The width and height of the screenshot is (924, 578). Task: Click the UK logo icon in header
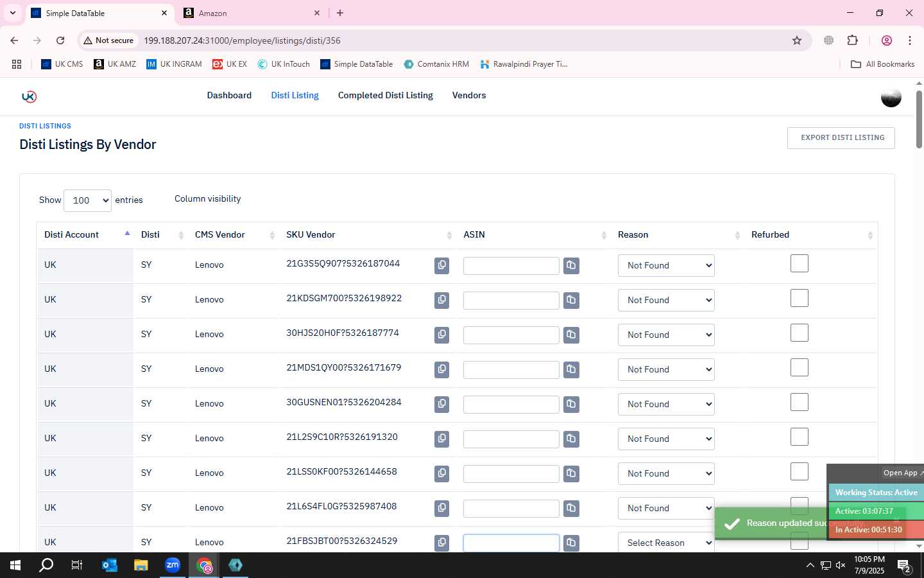pyautogui.click(x=29, y=96)
